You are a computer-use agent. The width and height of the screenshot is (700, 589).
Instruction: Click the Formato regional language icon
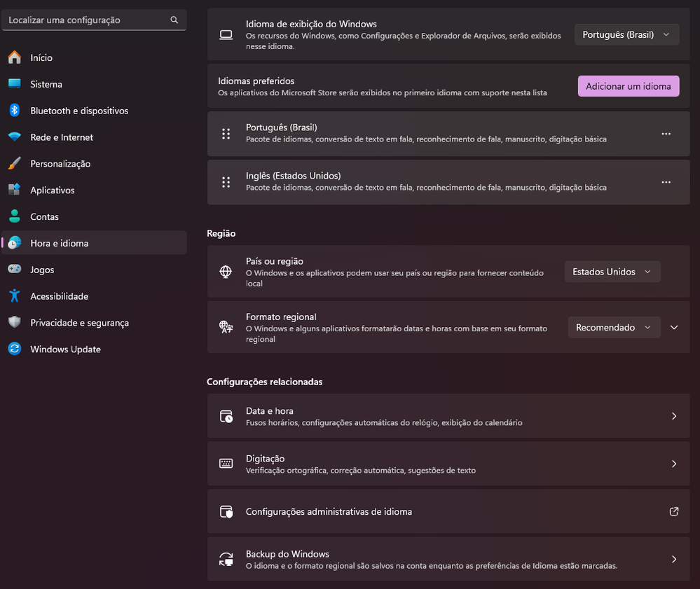[x=226, y=327]
